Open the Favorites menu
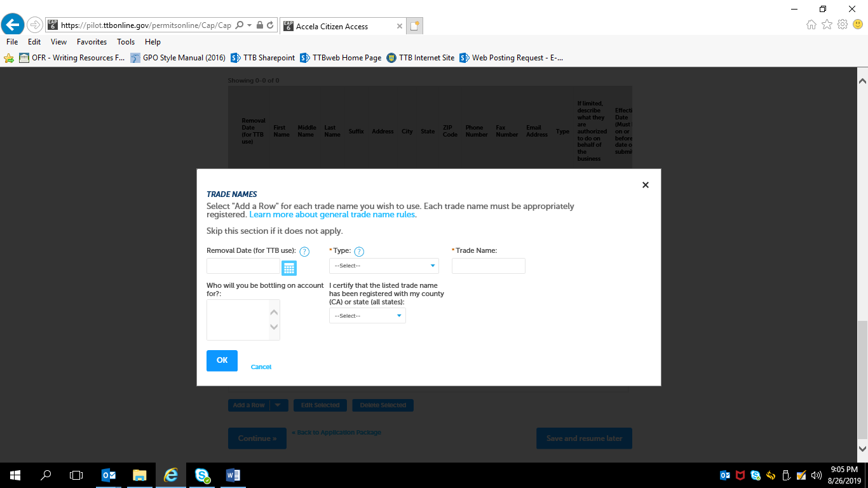The width and height of the screenshot is (868, 488). point(92,42)
